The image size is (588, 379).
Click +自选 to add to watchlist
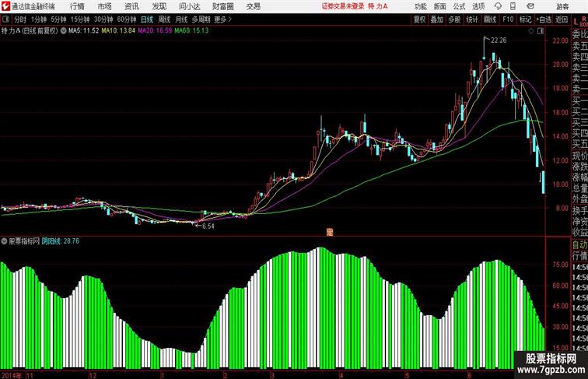(544, 19)
